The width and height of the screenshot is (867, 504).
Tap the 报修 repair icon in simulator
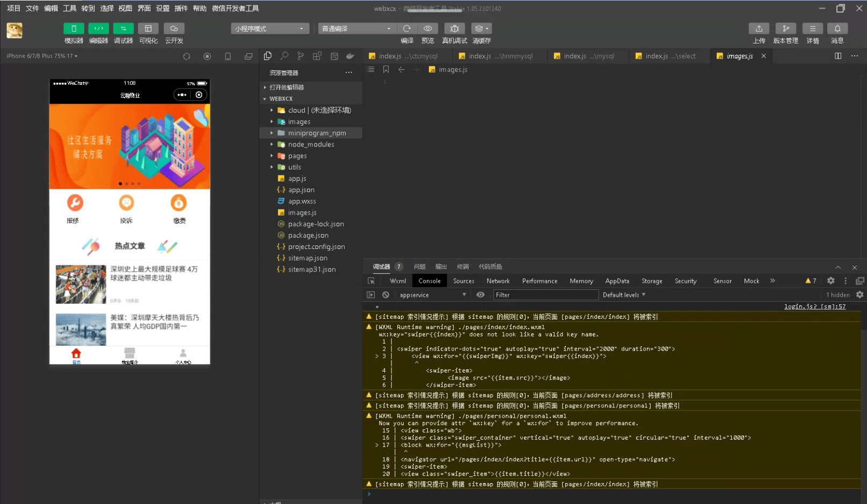click(75, 203)
